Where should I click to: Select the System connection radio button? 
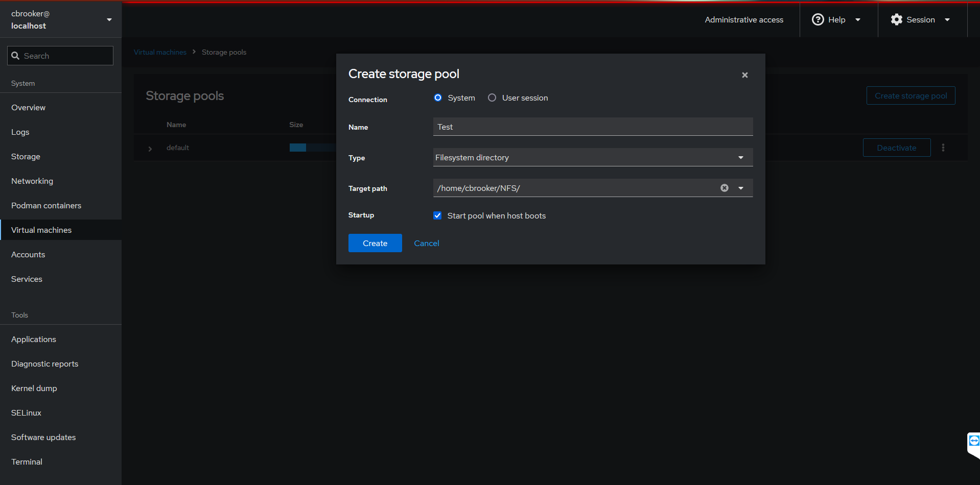click(x=438, y=98)
